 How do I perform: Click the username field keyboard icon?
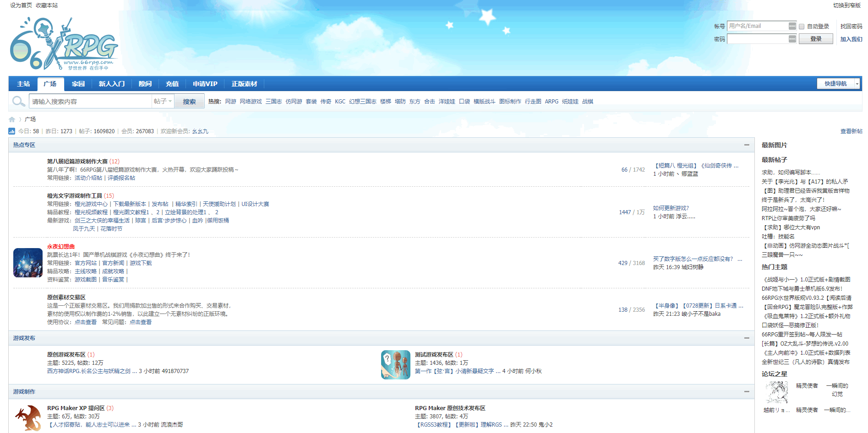click(792, 26)
